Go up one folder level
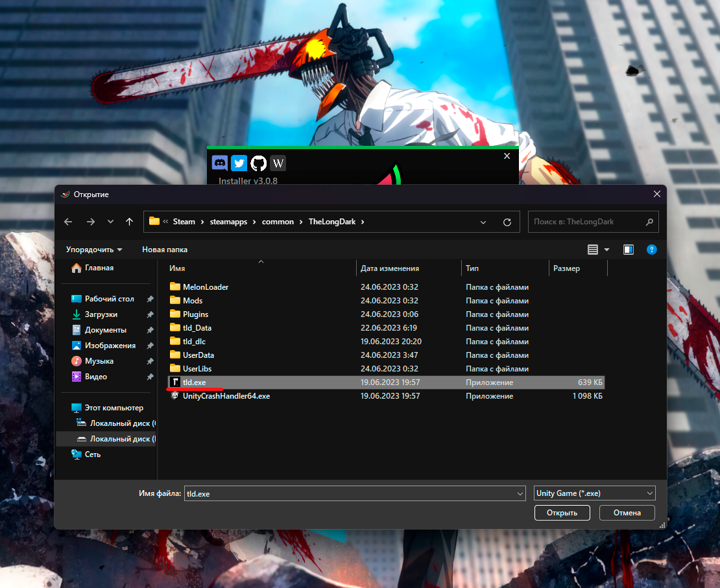 pos(130,222)
